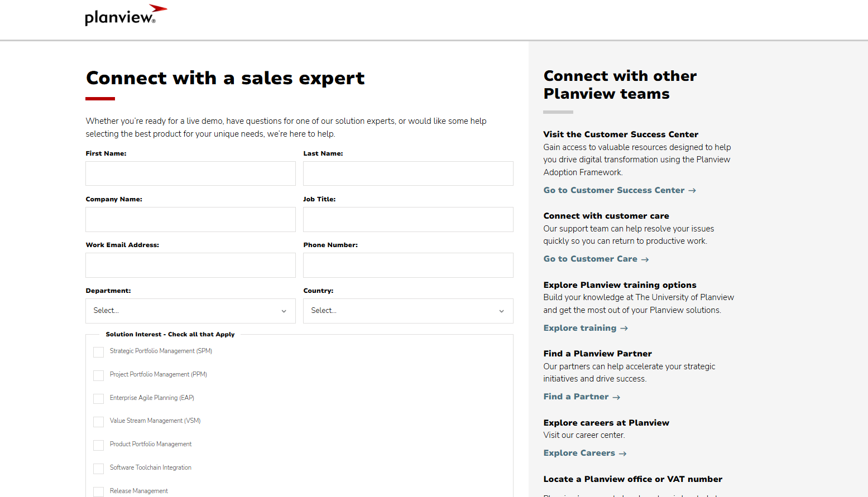Check Strategic Portfolio Management (SPM)
Viewport: 868px width, 497px height.
pyautogui.click(x=99, y=352)
